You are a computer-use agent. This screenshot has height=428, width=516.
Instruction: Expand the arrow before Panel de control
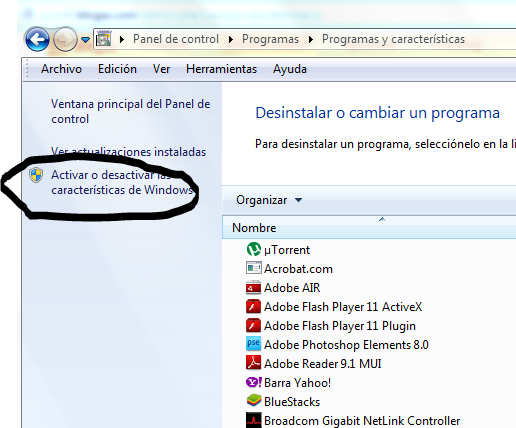coord(122,39)
